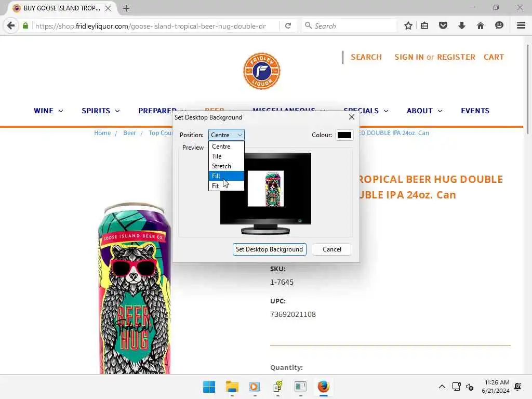
Task: Open the Firefox hamburger menu
Action: point(521,25)
